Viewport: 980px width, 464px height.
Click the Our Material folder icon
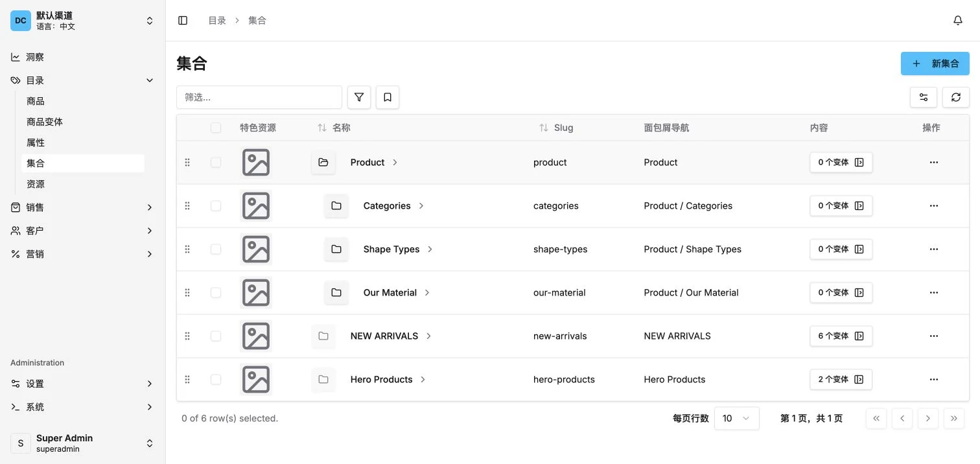336,293
